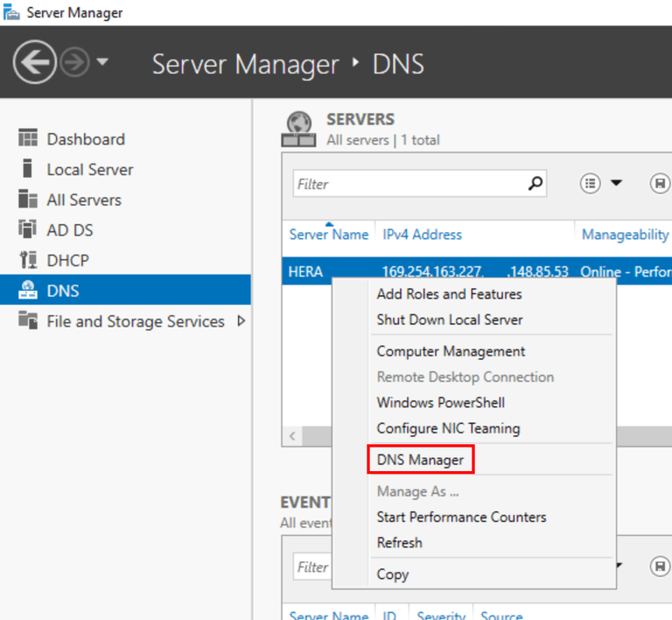Click the search magnifier in Servers filter
Image resolution: width=672 pixels, height=620 pixels.
click(x=535, y=184)
